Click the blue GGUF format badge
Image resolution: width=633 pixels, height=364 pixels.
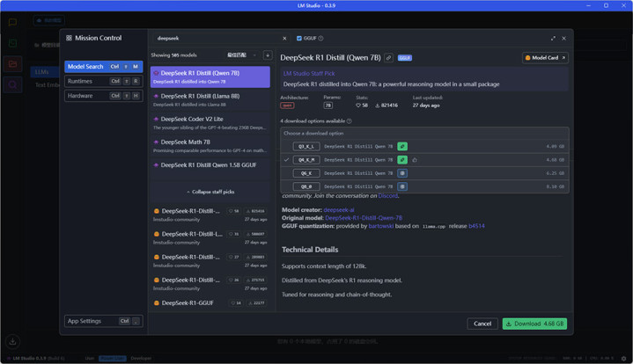click(x=404, y=58)
